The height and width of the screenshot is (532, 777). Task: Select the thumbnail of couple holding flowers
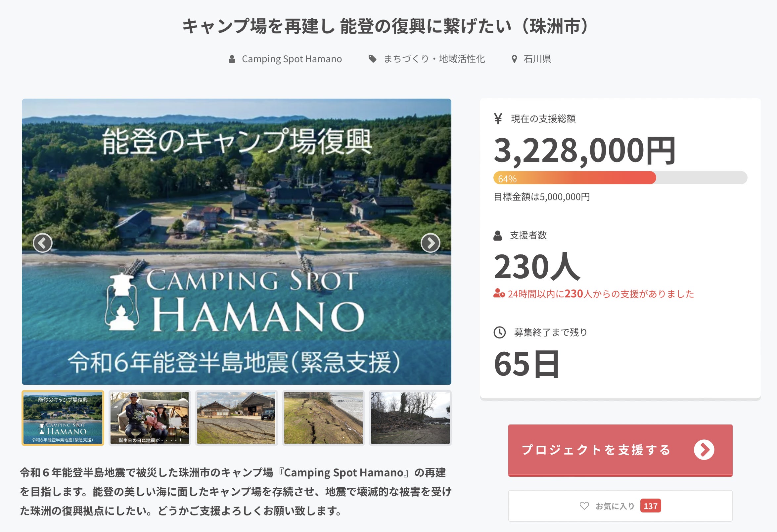pos(150,418)
